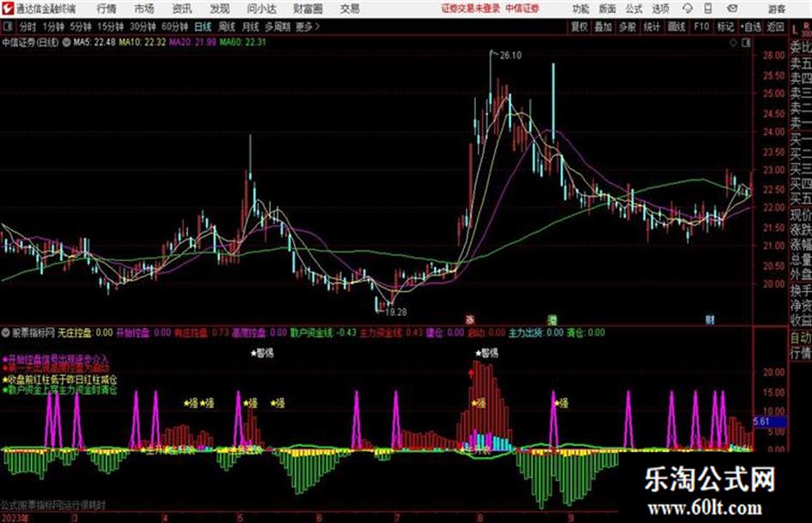Click the blue 5.61 axis value tag
The image size is (812, 523).
(770, 422)
